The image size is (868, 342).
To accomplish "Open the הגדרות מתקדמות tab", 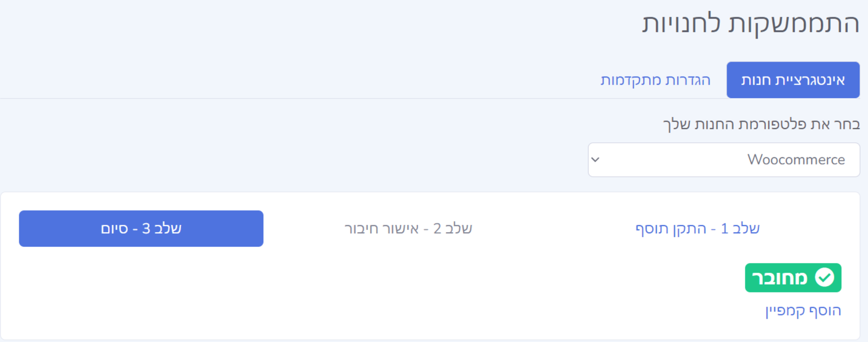I will coord(655,80).
